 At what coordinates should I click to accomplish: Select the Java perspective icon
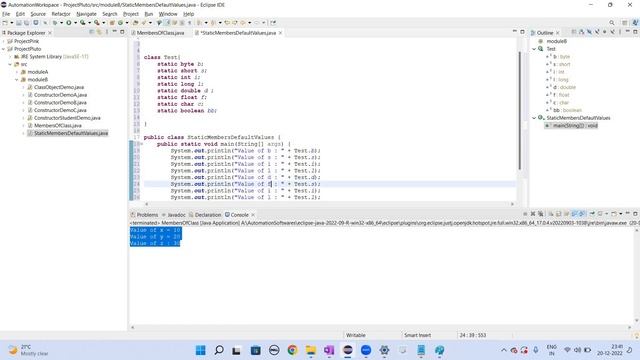coord(635,23)
